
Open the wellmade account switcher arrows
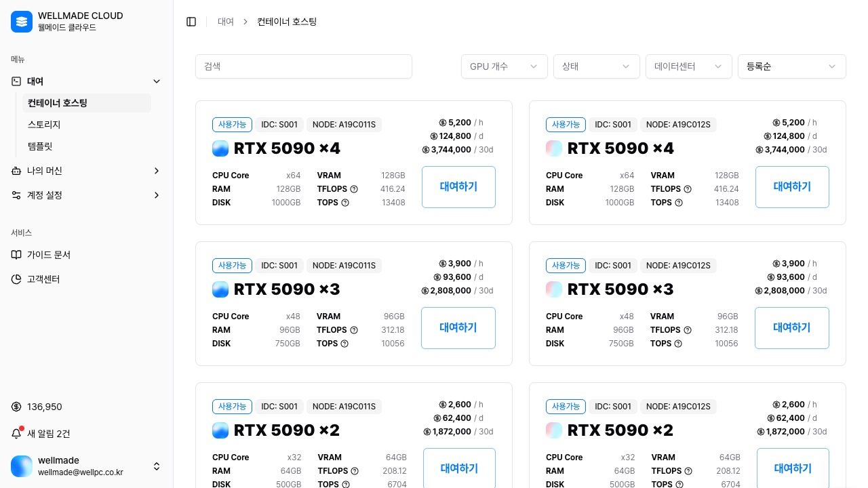157,466
